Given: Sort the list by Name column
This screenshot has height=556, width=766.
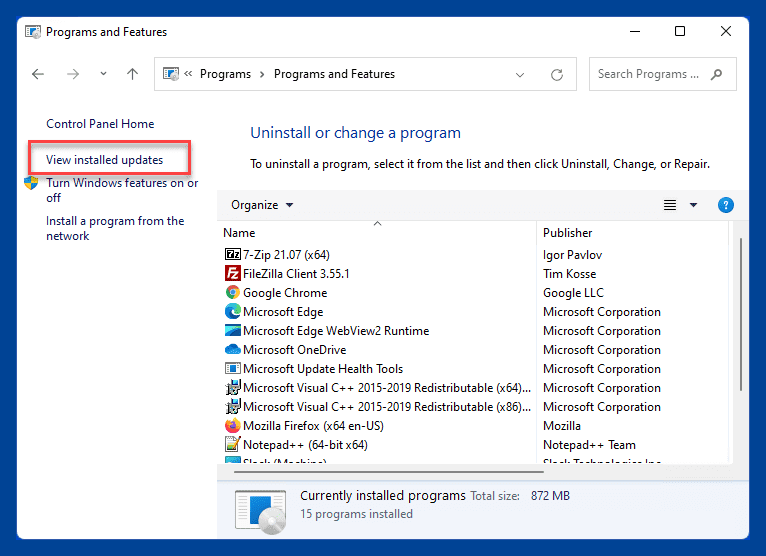Looking at the screenshot, I should pos(377,233).
